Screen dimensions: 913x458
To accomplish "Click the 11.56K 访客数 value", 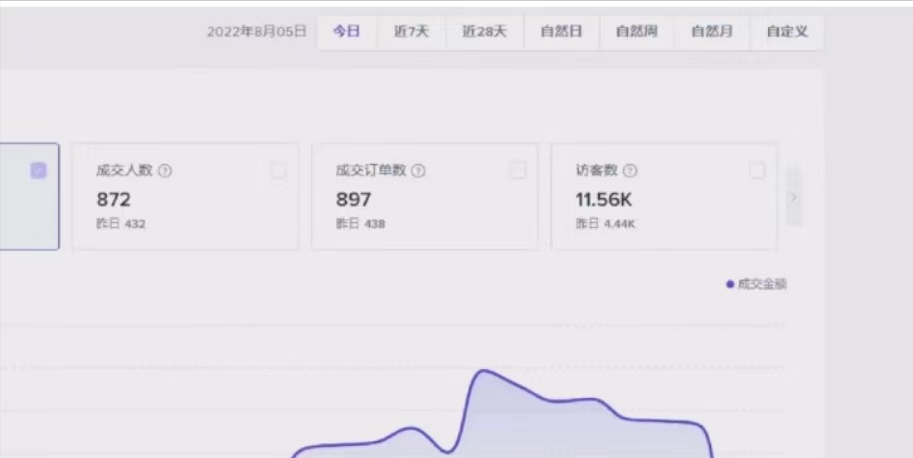I will pyautogui.click(x=603, y=200).
